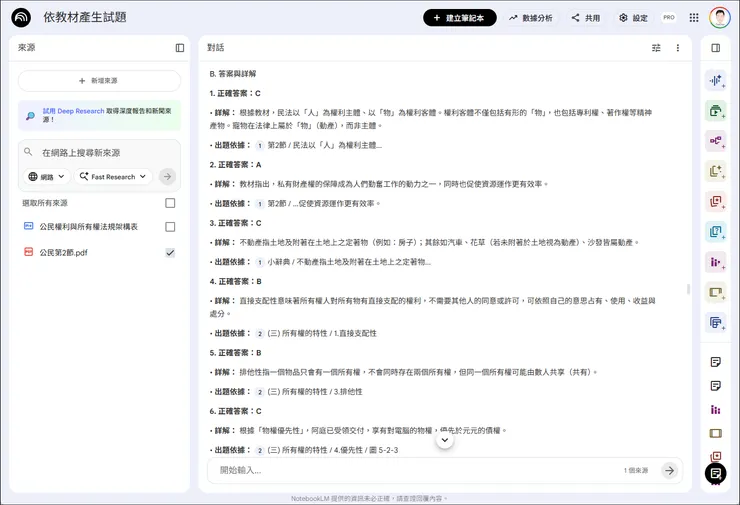The height and width of the screenshot is (505, 740).
Task: Open citation 2 beside 1.直接支配性
Action: pos(260,334)
